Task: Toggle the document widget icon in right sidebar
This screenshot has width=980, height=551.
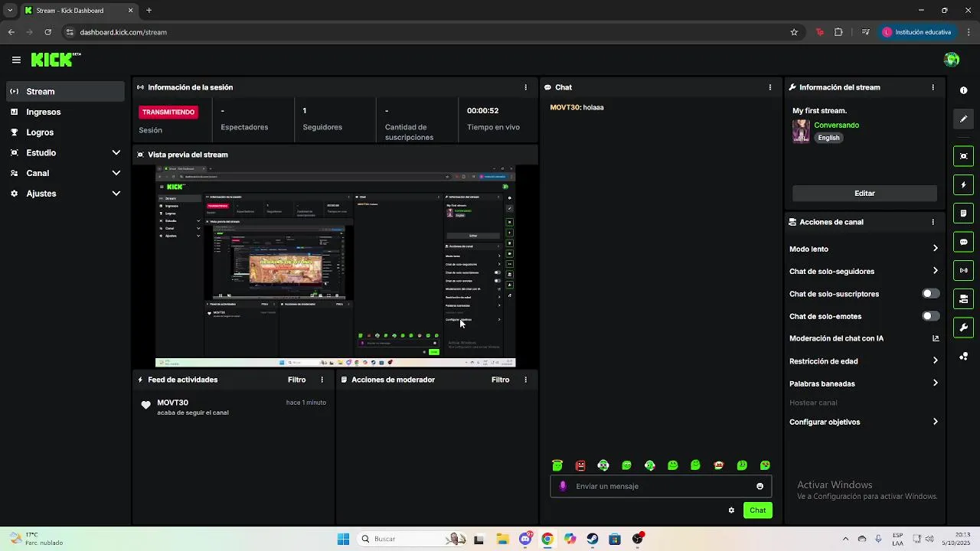Action: coord(963,214)
